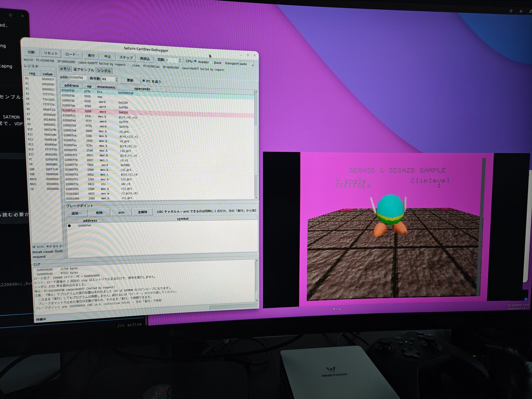Select disassembly row 02000ff4 mul.l

(159, 160)
